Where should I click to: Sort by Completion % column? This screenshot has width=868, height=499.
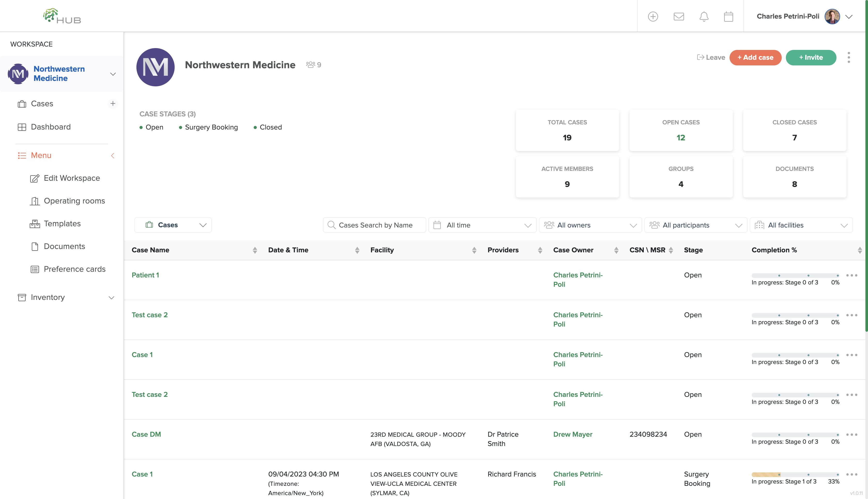[x=860, y=250]
